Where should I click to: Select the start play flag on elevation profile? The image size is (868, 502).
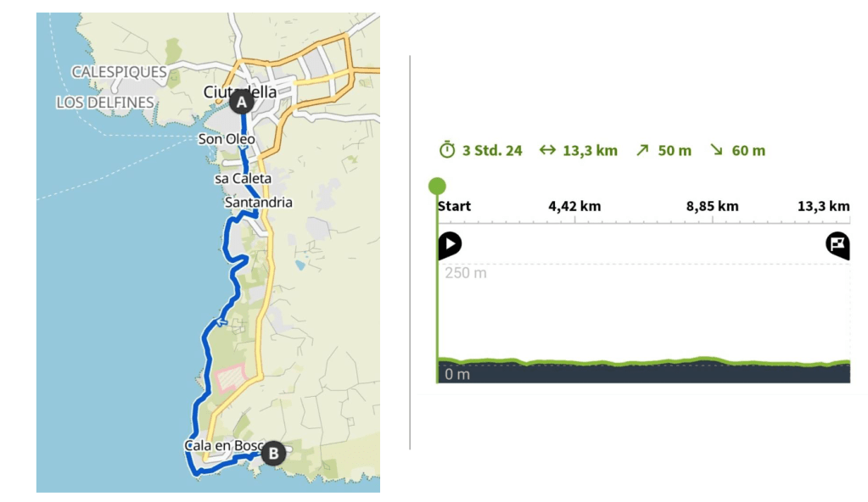click(450, 245)
